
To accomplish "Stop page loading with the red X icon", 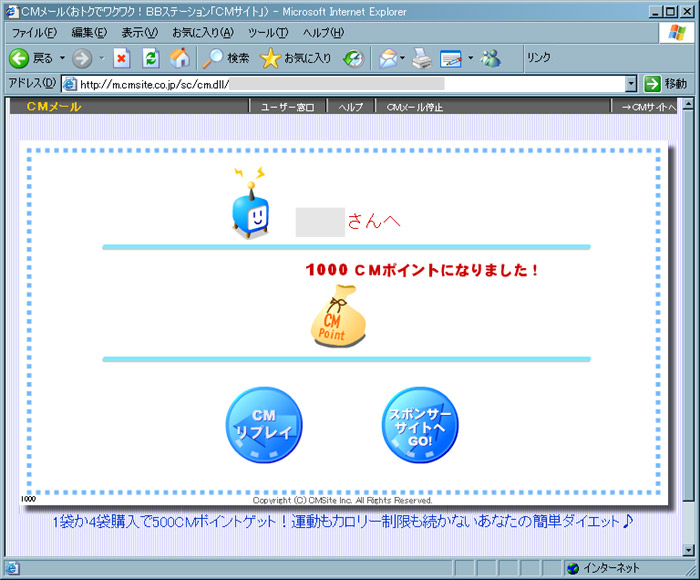I will [x=121, y=58].
